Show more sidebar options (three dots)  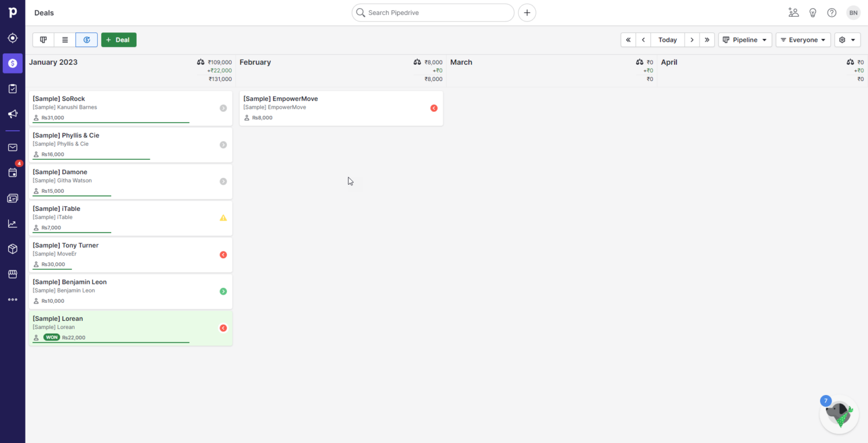pyautogui.click(x=13, y=299)
